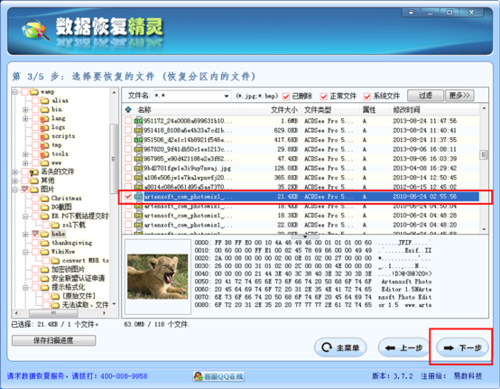Proceed with 下一步 button
Screen dimensions: 500x389
click(463, 348)
